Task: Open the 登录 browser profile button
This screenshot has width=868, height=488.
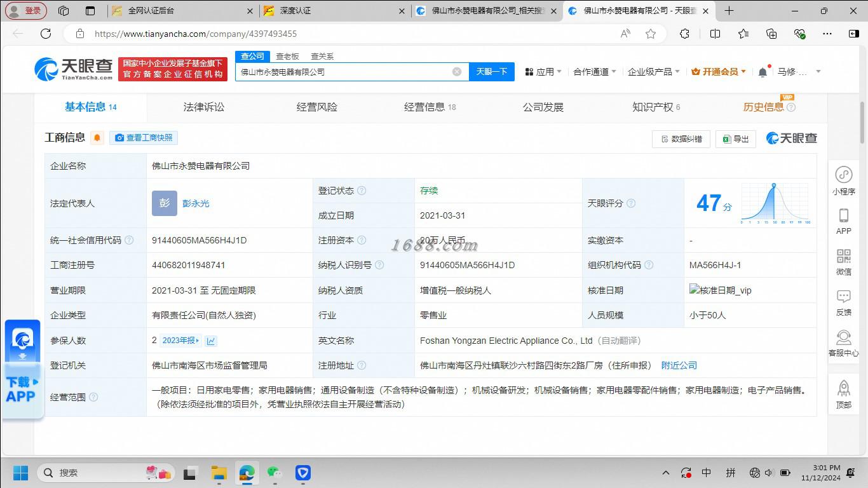Action: coord(26,11)
